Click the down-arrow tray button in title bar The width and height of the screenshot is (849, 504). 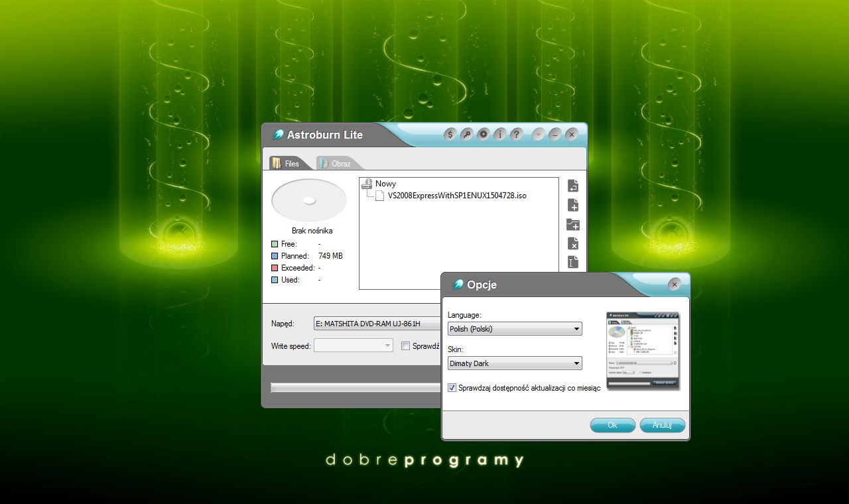coord(539,135)
